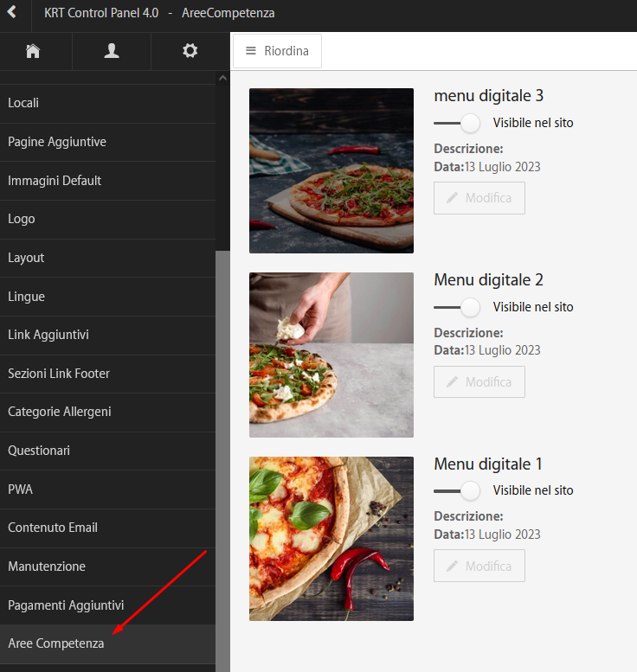Click 'Visibile nel sito' label of menu digitale 3
The height and width of the screenshot is (672, 637).
click(533, 123)
